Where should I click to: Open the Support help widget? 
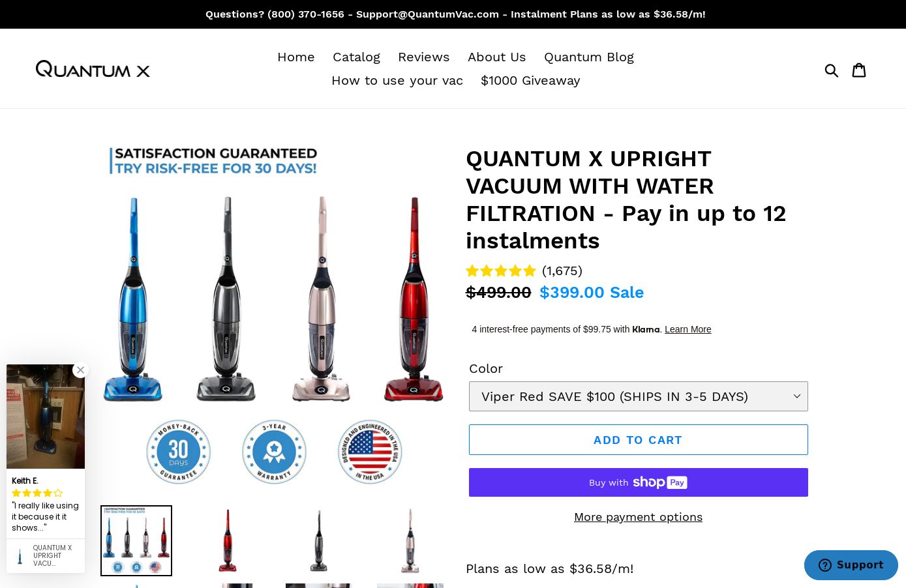click(851, 565)
